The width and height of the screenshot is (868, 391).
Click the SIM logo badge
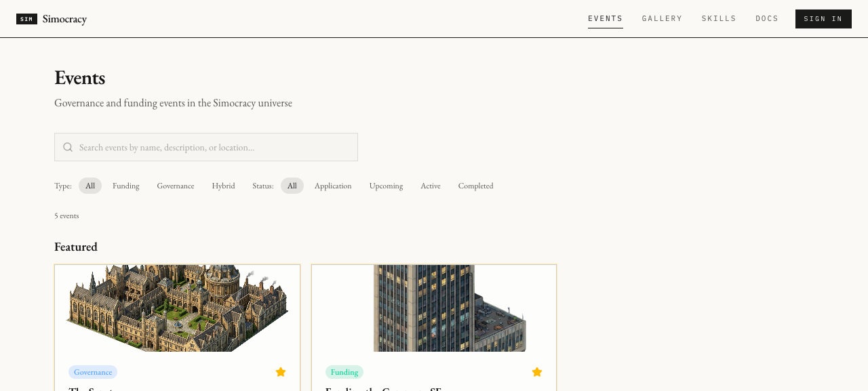point(26,19)
